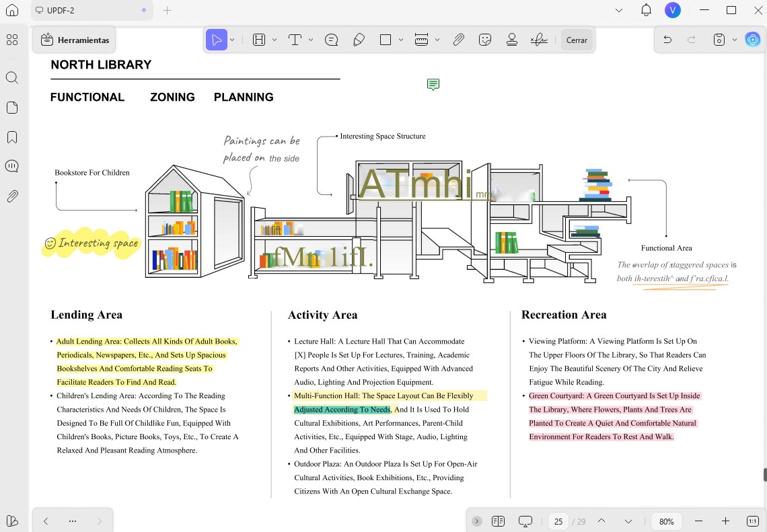The width and height of the screenshot is (767, 532).
Task: Select the pencil drawing tool
Action: coord(359,40)
